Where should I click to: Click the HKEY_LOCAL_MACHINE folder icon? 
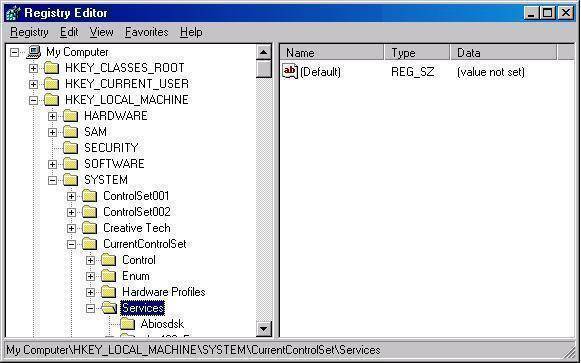(52, 100)
